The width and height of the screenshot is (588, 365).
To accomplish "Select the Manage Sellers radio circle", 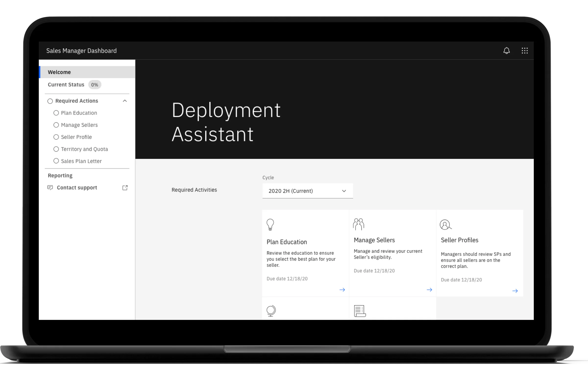I will click(56, 125).
